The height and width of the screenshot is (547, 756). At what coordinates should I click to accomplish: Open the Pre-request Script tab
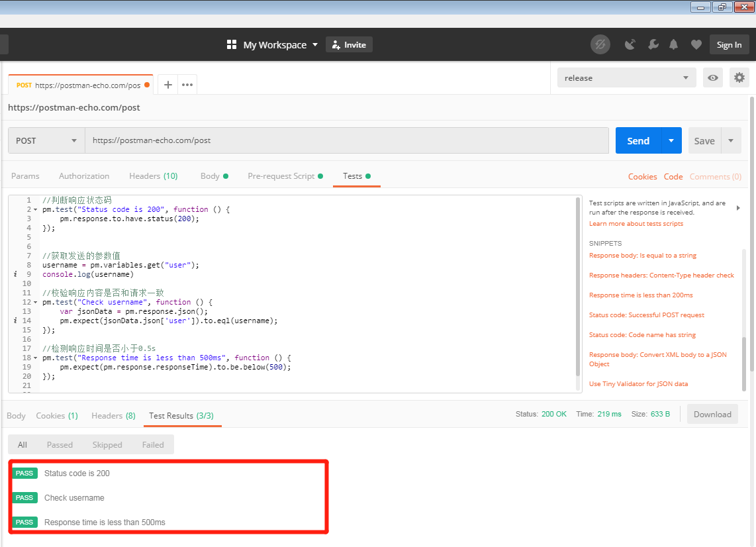tap(285, 176)
